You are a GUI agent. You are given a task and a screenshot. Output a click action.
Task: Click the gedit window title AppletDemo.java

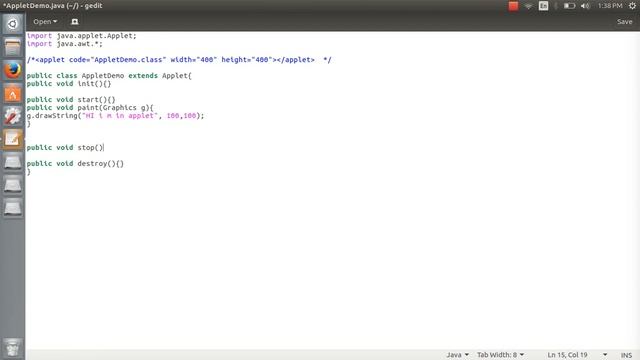pos(52,6)
